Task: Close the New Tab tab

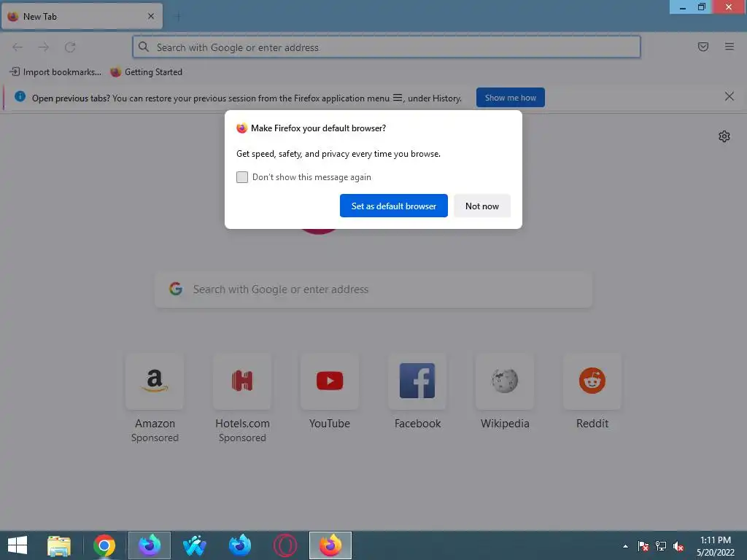Action: click(150, 16)
